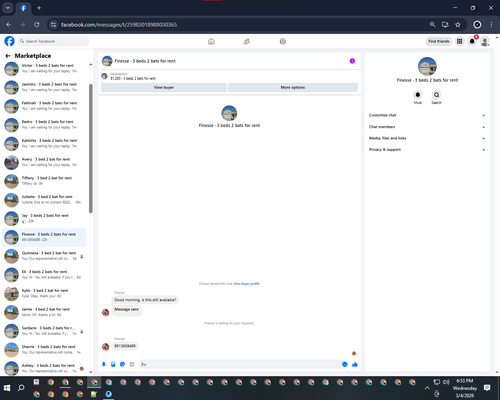
Task: Open Victor's 3 beds 2 bats conversation
Action: [44, 68]
